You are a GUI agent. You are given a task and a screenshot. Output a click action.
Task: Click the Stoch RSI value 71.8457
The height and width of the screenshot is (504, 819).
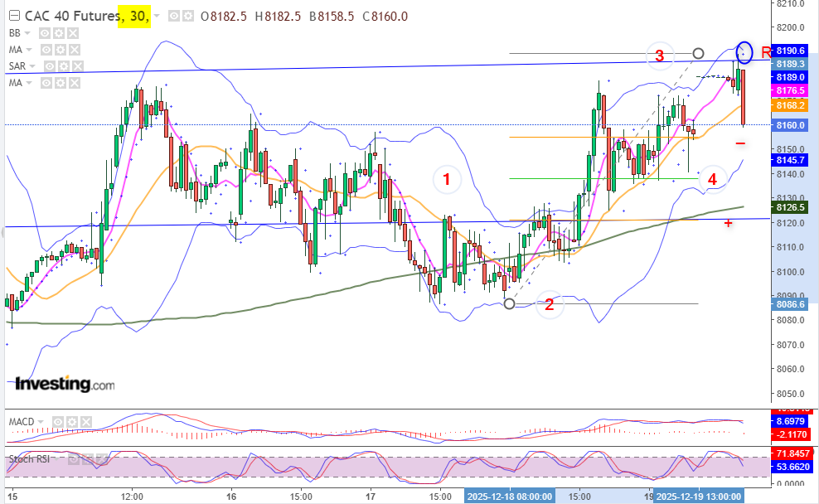(x=792, y=453)
